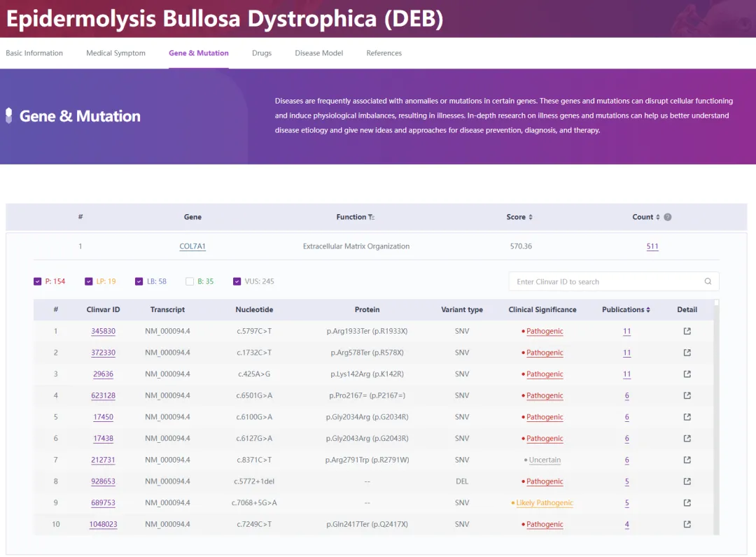Screen dimensions: 756x557
Task: Focus the Clinvar ID search field
Action: pyautogui.click(x=605, y=281)
